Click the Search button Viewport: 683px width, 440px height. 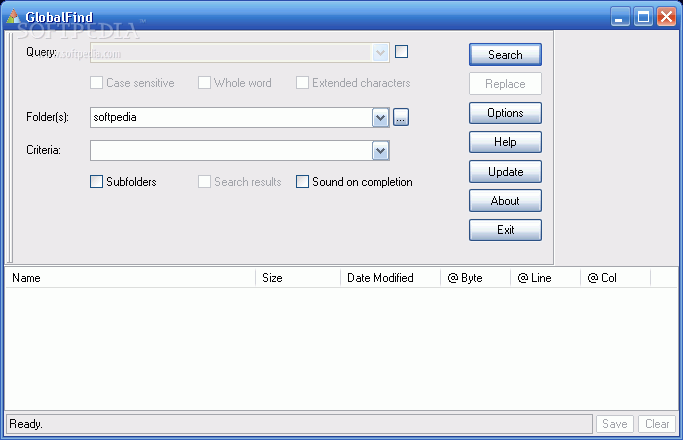[505, 54]
